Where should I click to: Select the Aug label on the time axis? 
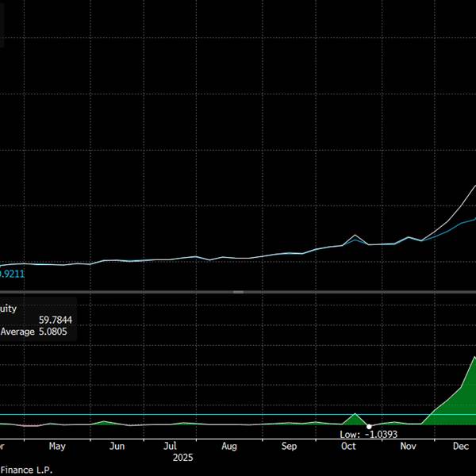(x=229, y=447)
